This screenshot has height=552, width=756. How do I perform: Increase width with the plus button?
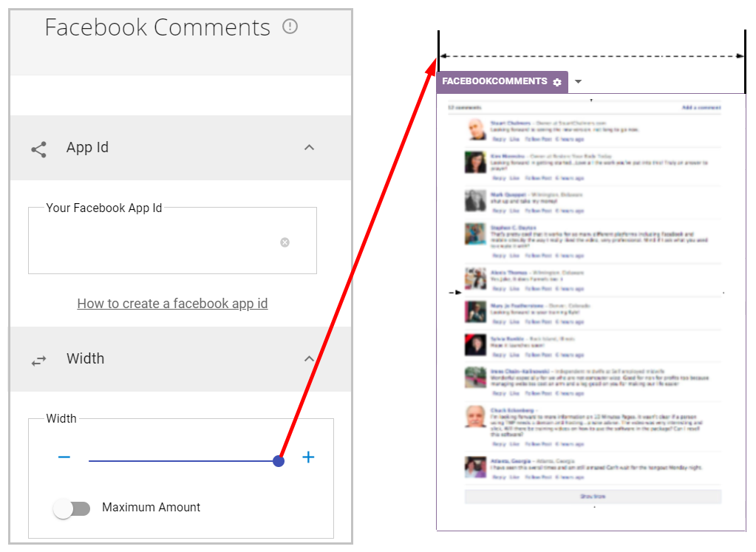[x=308, y=457]
